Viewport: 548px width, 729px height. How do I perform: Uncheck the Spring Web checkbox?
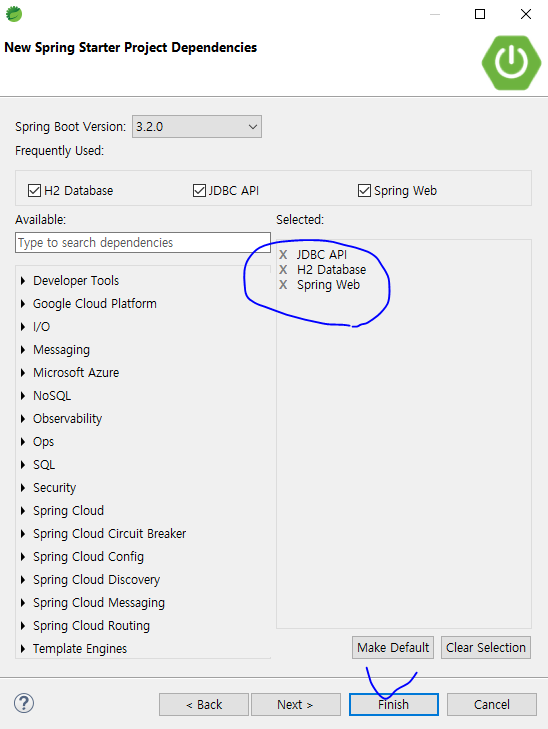click(x=364, y=191)
